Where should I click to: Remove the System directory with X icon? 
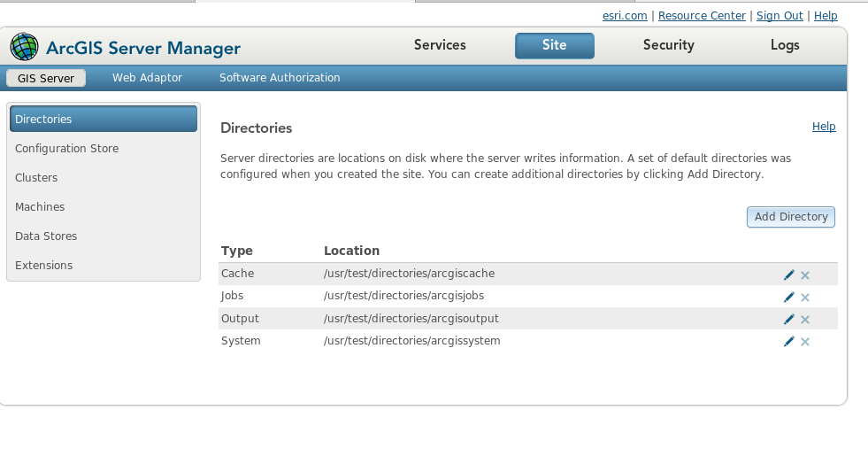tap(805, 342)
